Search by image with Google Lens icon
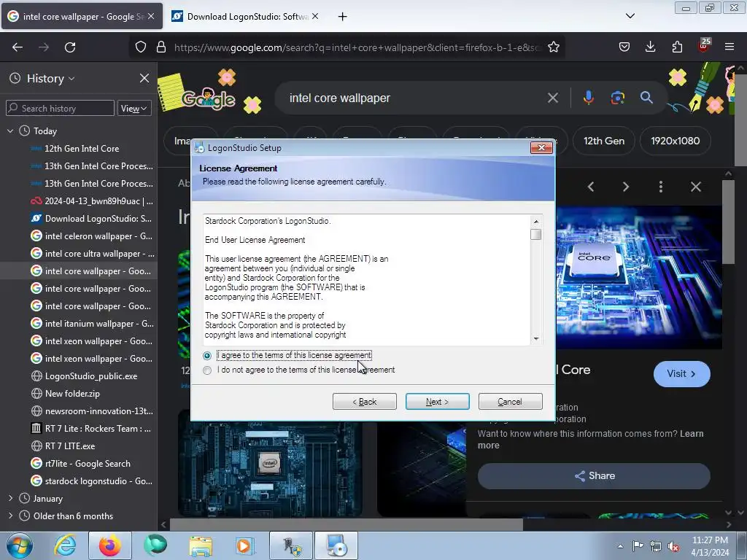 (618, 98)
